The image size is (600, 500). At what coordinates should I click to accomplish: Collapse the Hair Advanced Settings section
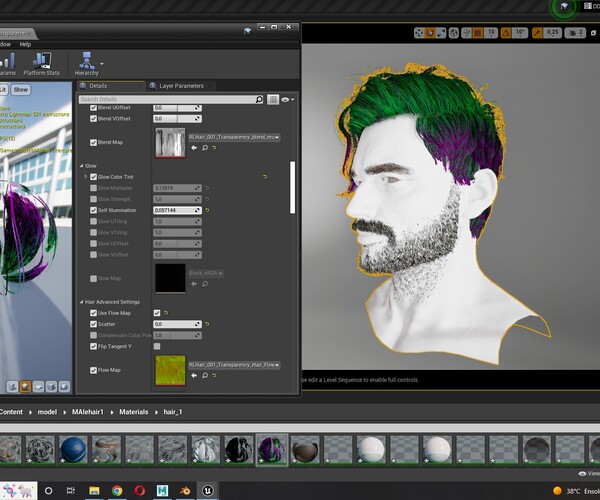pos(82,302)
